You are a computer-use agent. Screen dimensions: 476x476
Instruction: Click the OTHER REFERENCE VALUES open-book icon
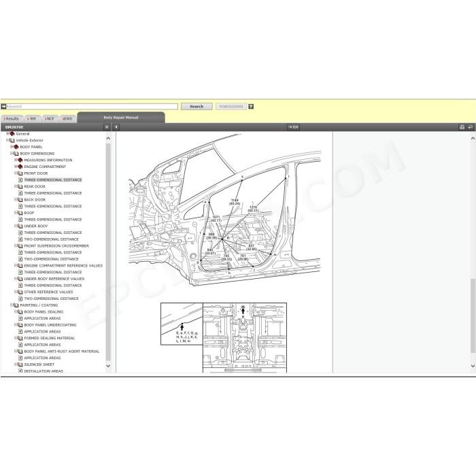[20, 292]
